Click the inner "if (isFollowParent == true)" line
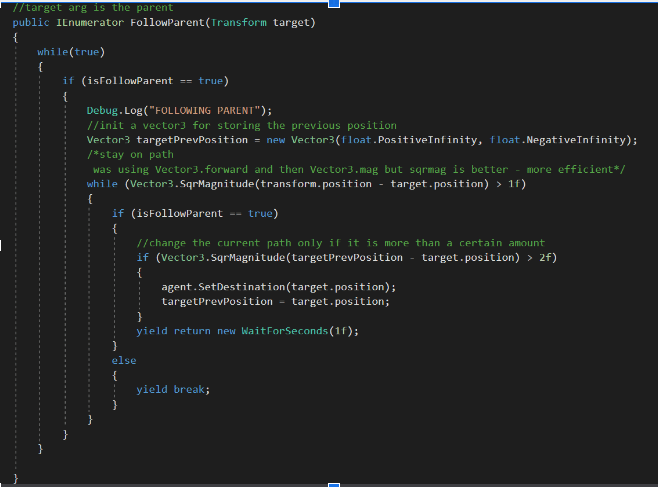 (195, 214)
